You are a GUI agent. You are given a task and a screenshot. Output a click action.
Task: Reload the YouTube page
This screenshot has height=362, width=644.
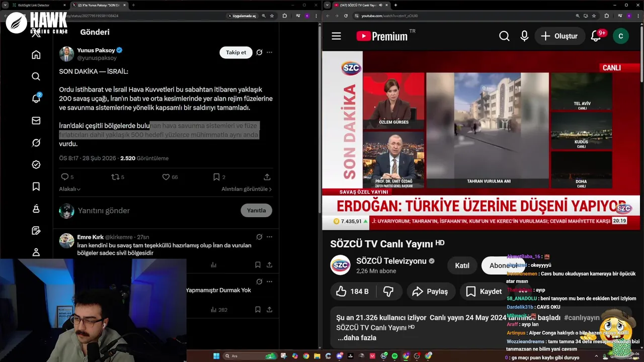point(346,16)
